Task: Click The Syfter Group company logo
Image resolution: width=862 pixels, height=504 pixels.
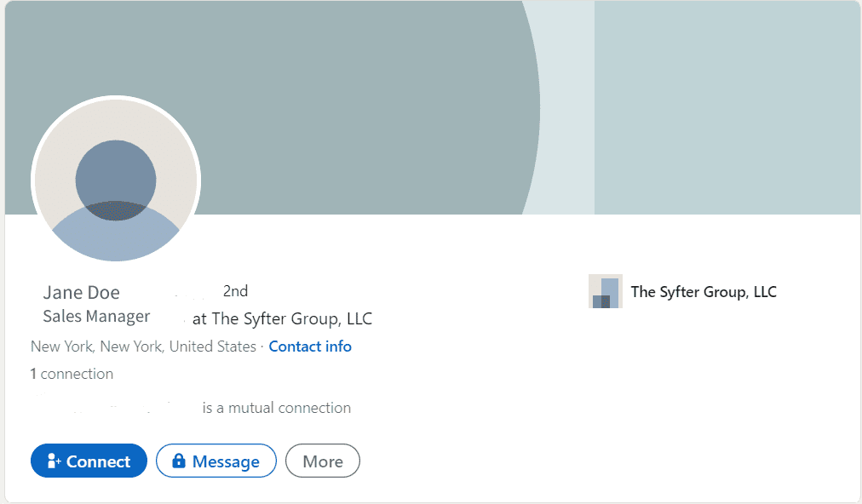Action: point(605,292)
